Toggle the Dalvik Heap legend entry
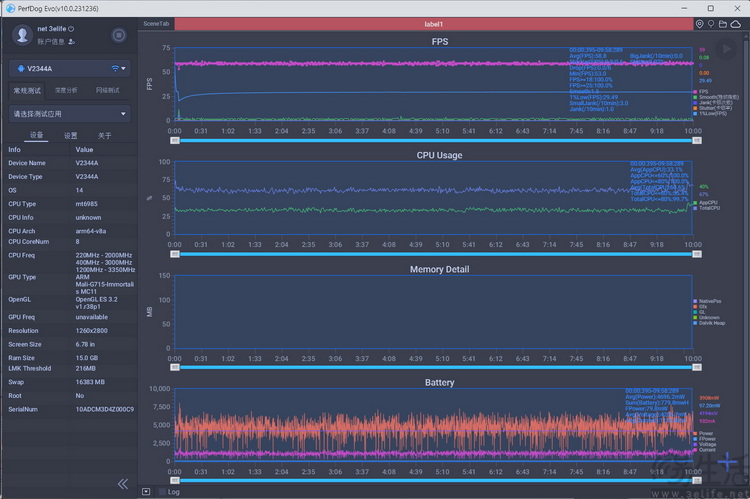 709,323
